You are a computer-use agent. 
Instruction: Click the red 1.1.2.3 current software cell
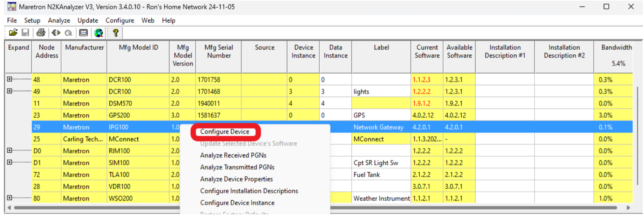[x=427, y=80]
